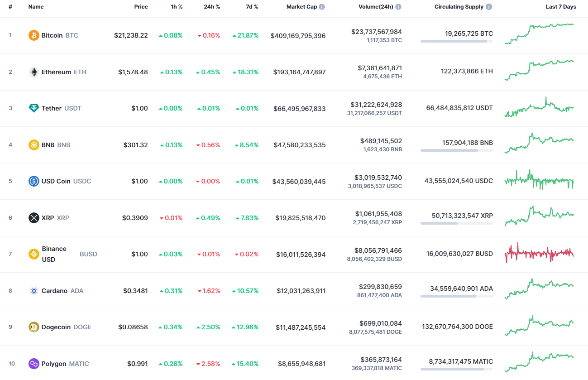The height and width of the screenshot is (380, 588).
Task: Click the BNB coin logo
Action: [x=33, y=144]
